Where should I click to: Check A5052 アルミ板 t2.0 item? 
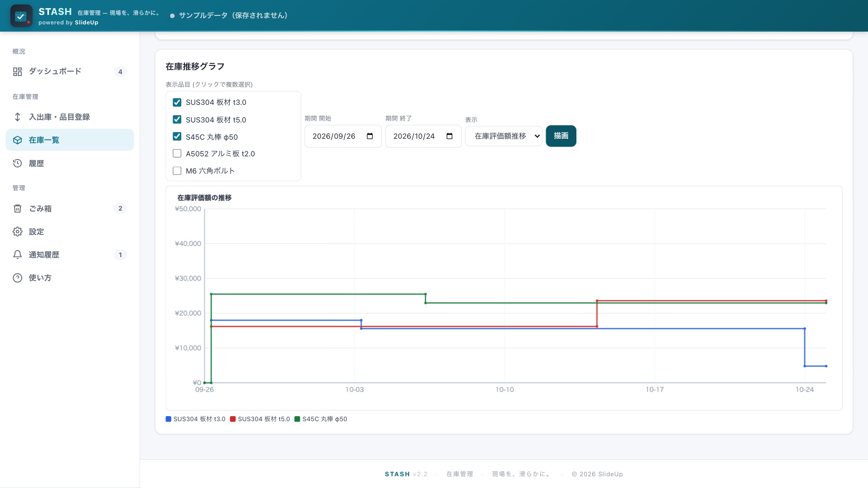tap(177, 153)
